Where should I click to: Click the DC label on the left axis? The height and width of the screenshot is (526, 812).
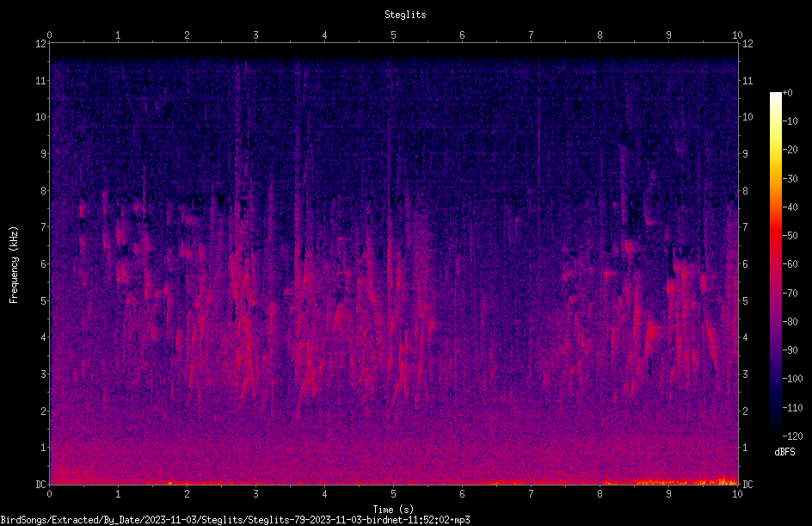pos(40,484)
